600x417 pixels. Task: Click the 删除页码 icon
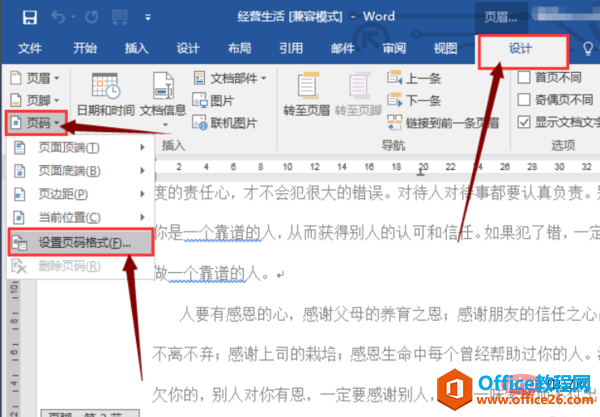pos(19,267)
